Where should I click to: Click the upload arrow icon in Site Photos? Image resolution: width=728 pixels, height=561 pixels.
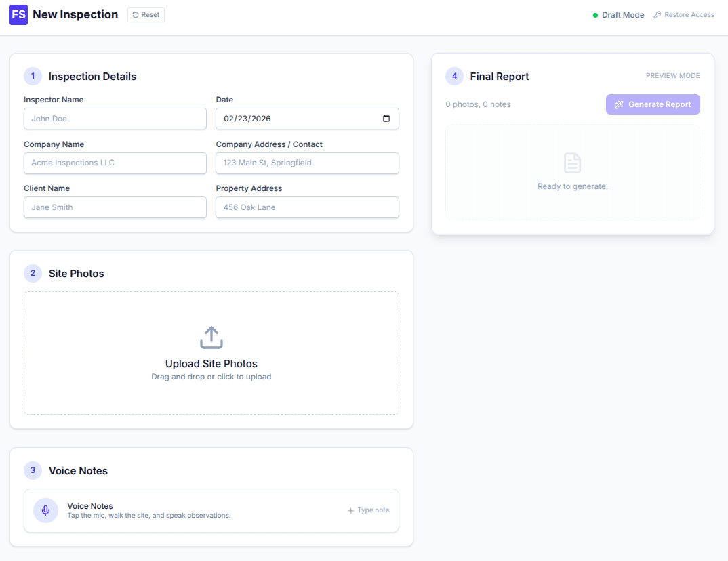[211, 337]
